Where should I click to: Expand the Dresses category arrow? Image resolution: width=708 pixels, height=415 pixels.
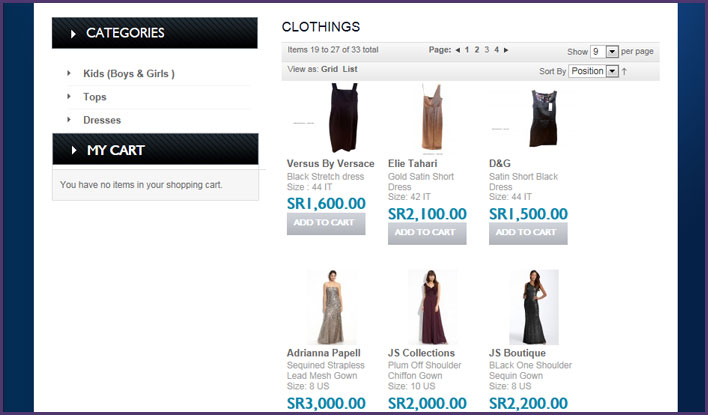click(69, 119)
